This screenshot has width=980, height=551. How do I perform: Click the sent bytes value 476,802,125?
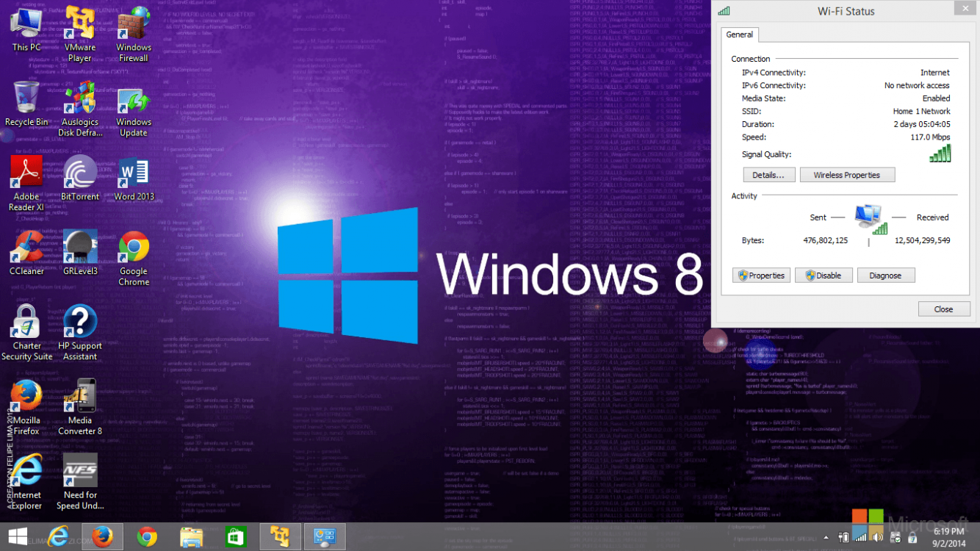tap(826, 240)
